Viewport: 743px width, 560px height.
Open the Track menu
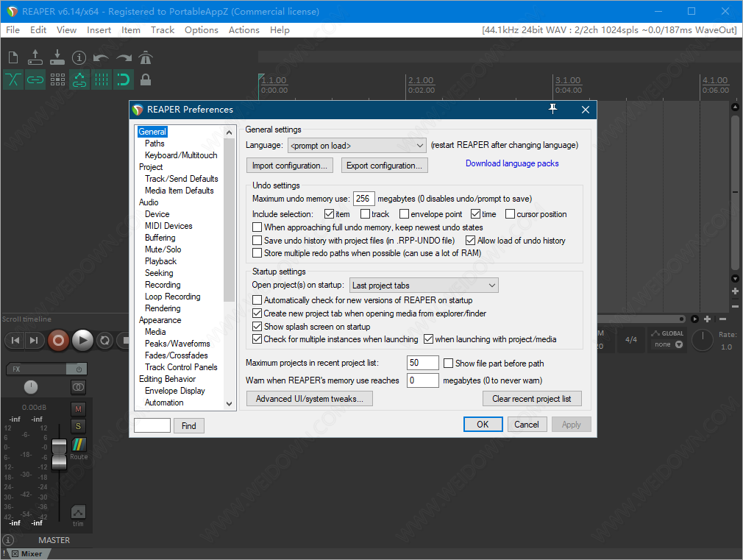pos(163,30)
